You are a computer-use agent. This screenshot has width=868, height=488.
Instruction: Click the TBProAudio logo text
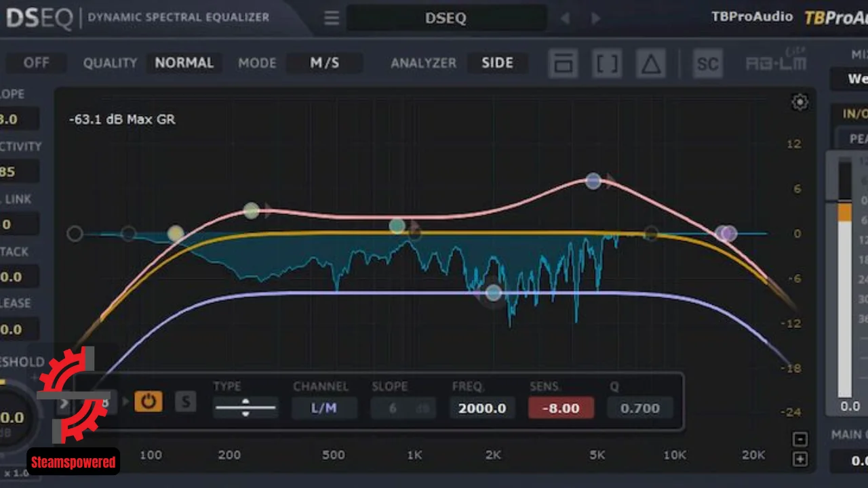pyautogui.click(x=752, y=17)
